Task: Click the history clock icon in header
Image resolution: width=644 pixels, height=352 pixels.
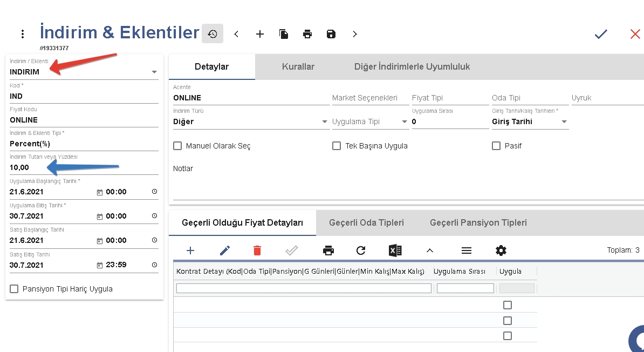Action: coord(213,34)
